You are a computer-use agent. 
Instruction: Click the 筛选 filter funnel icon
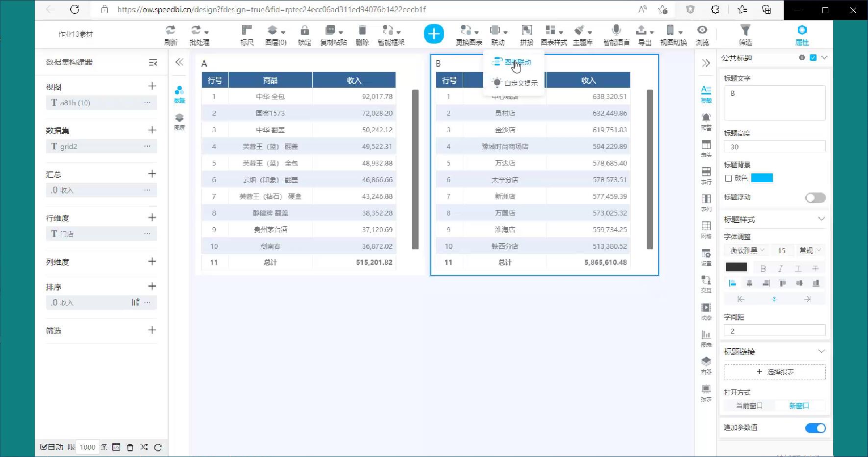(x=745, y=30)
